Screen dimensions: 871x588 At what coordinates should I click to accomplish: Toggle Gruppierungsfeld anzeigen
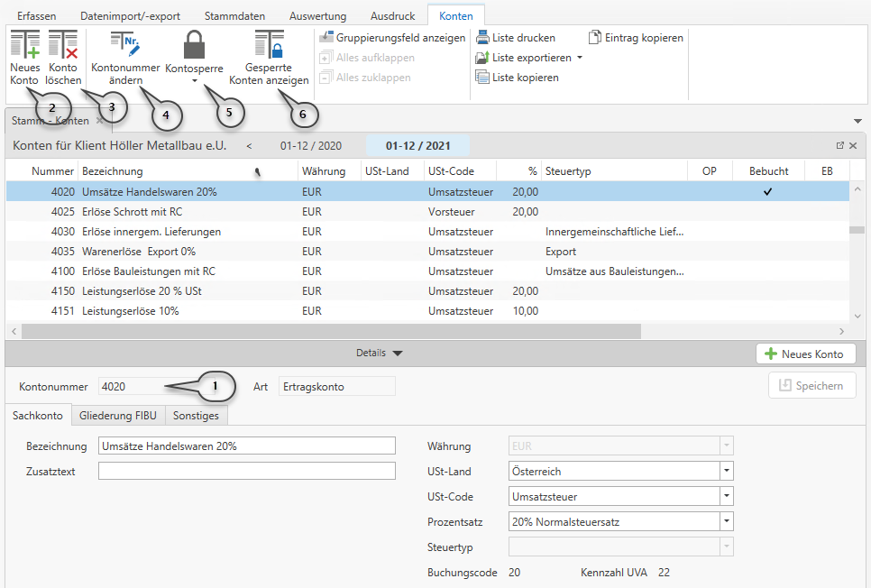[391, 38]
